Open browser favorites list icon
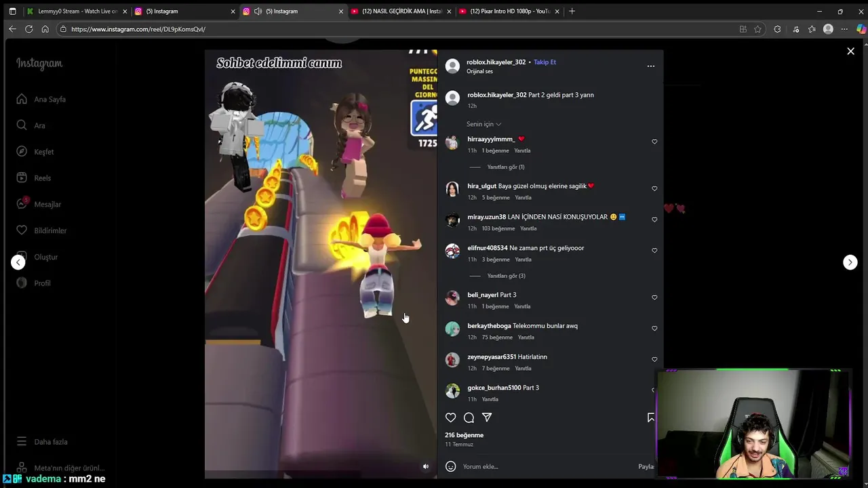 (x=812, y=29)
